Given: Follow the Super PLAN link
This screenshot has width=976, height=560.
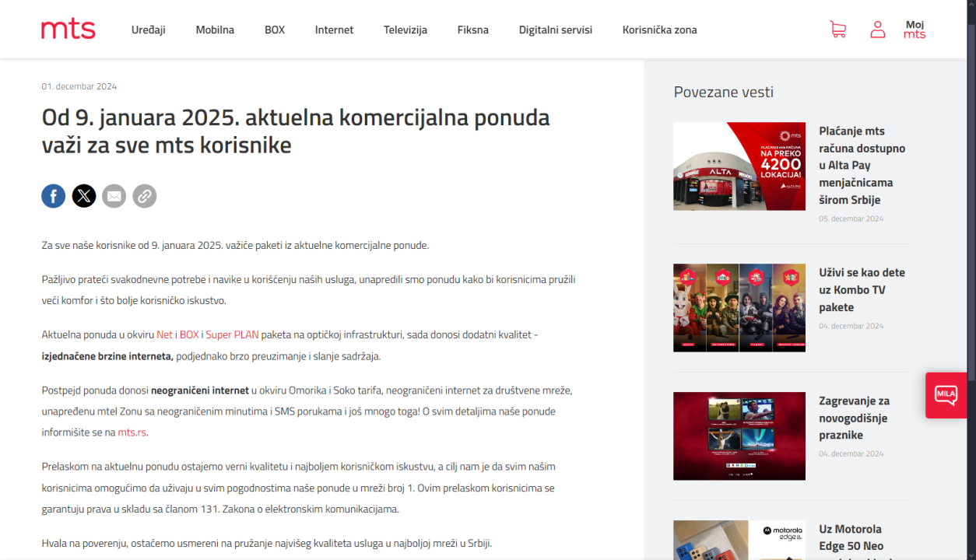Looking at the screenshot, I should click(x=232, y=334).
